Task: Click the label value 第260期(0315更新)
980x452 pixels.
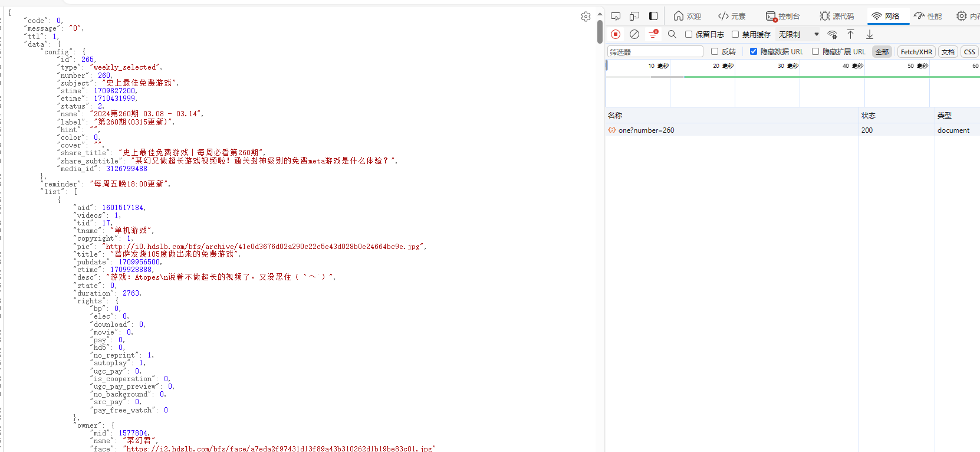Action: coord(133,122)
